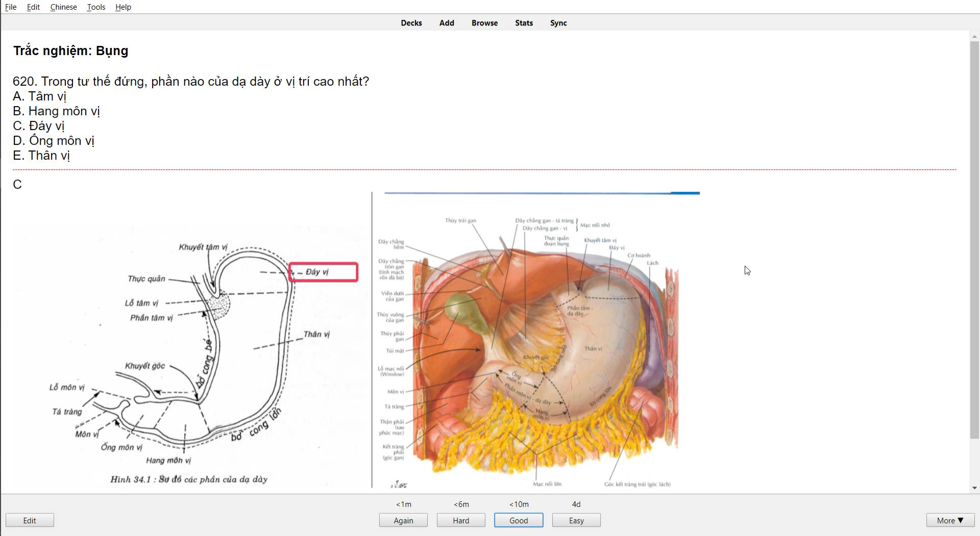Viewport: 980px width, 536px height.
Task: Click answer option 'E. Thân vị'
Action: click(x=41, y=156)
